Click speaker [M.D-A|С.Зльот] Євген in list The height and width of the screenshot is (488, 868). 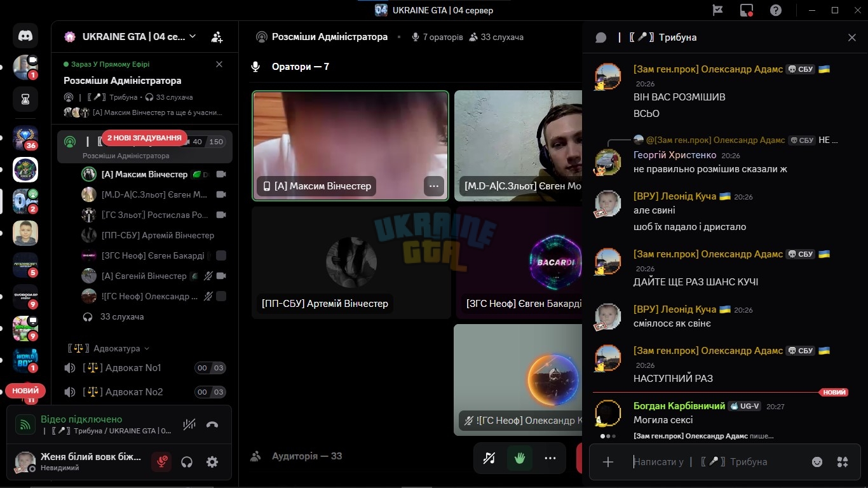coord(154,194)
